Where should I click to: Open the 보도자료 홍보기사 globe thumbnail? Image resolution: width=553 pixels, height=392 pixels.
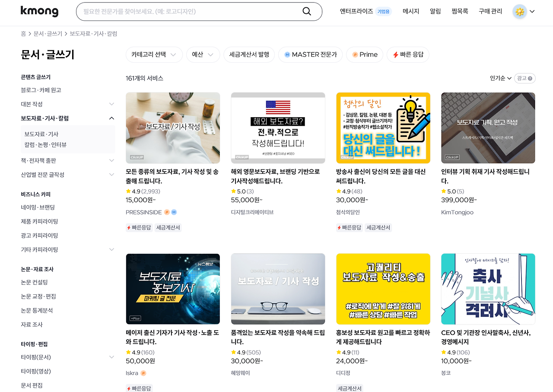(173, 289)
